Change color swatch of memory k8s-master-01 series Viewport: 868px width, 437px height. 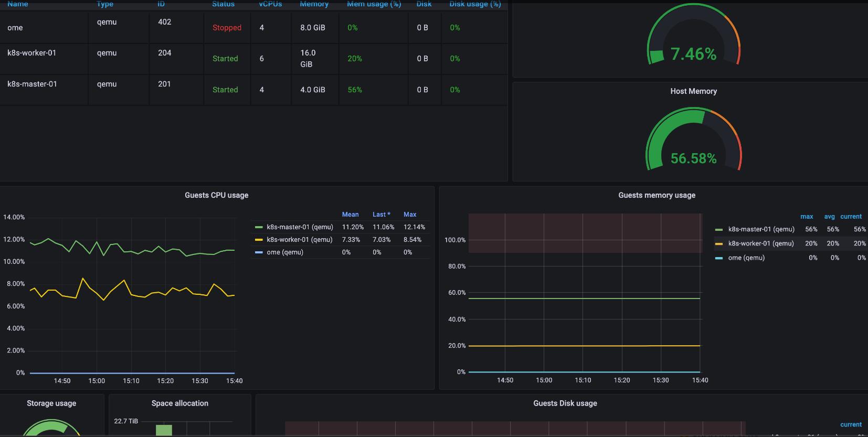click(719, 229)
